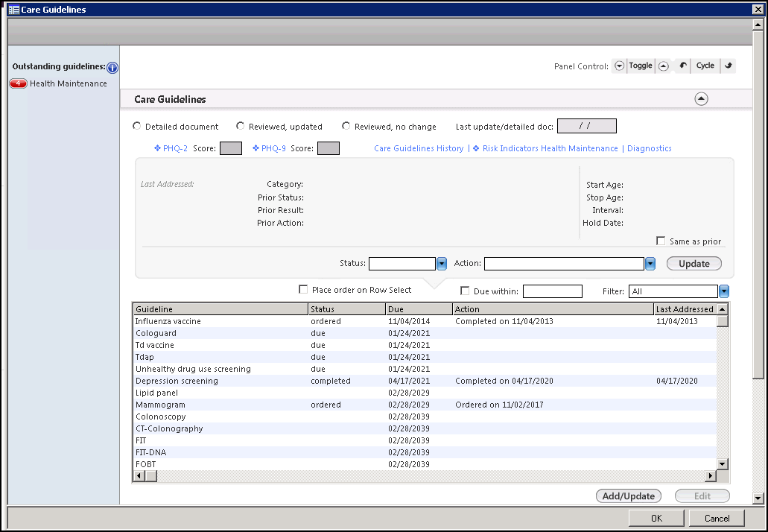Close the Care Guidelines window
768x532 pixels.
tap(758, 9)
